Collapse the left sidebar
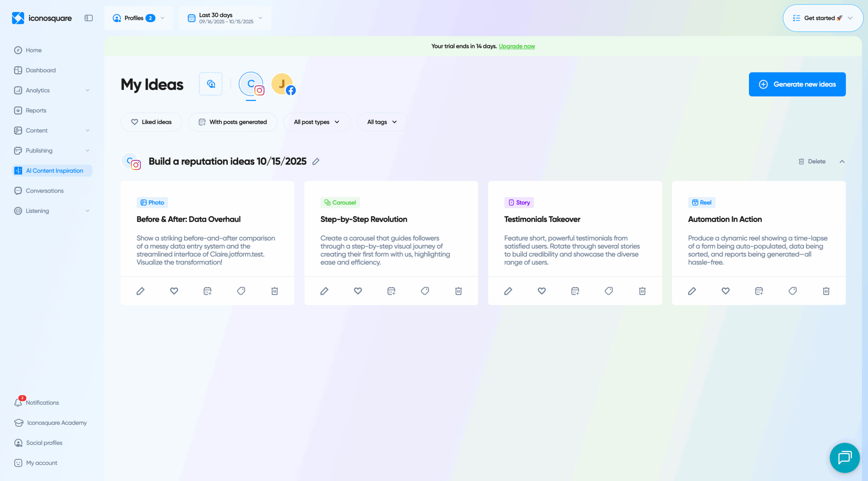Image resolution: width=868 pixels, height=481 pixels. pyautogui.click(x=88, y=18)
